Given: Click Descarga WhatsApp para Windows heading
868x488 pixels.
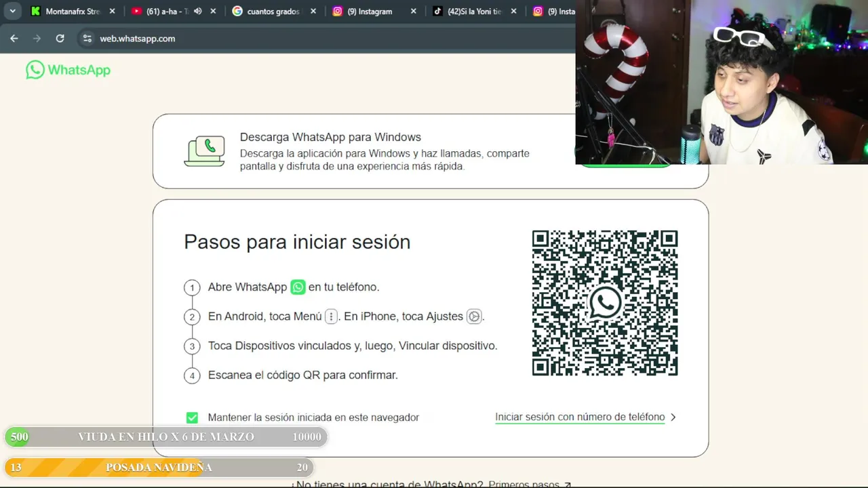Looking at the screenshot, I should pos(330,137).
